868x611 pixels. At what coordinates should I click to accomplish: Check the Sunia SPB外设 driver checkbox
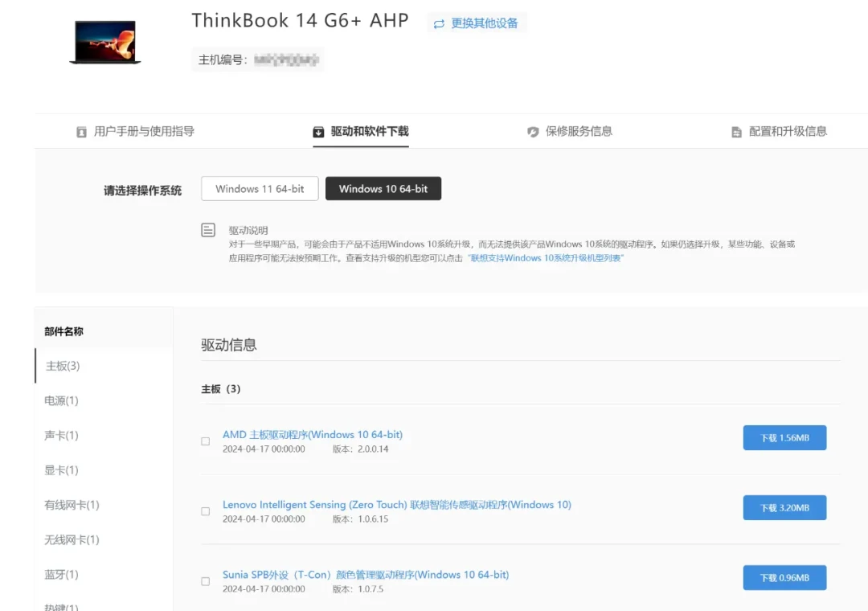(x=206, y=581)
